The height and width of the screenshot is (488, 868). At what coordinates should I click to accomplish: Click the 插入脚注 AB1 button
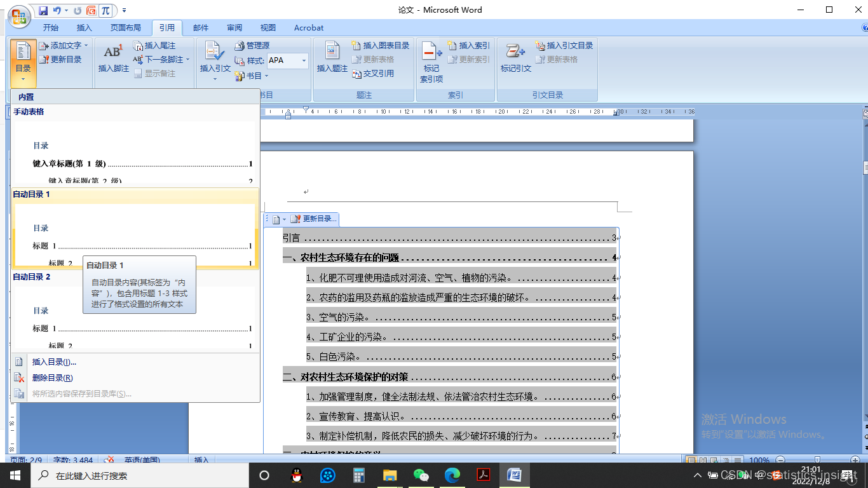[114, 60]
